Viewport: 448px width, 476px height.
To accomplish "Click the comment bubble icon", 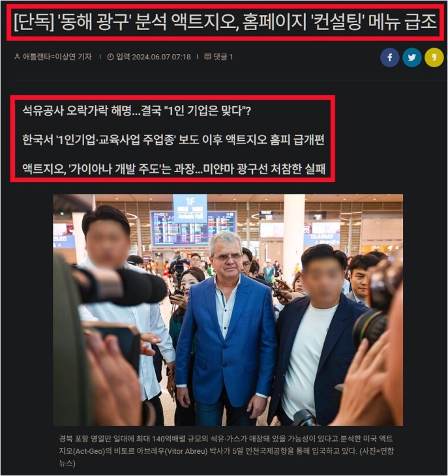I will coord(207,57).
